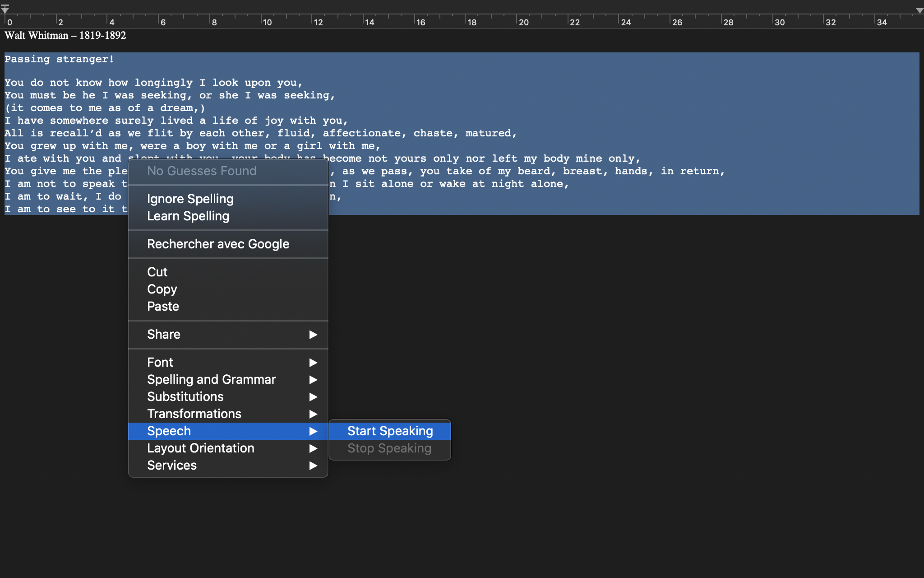
Task: Click line 'You grew up with me'
Action: [x=192, y=146]
